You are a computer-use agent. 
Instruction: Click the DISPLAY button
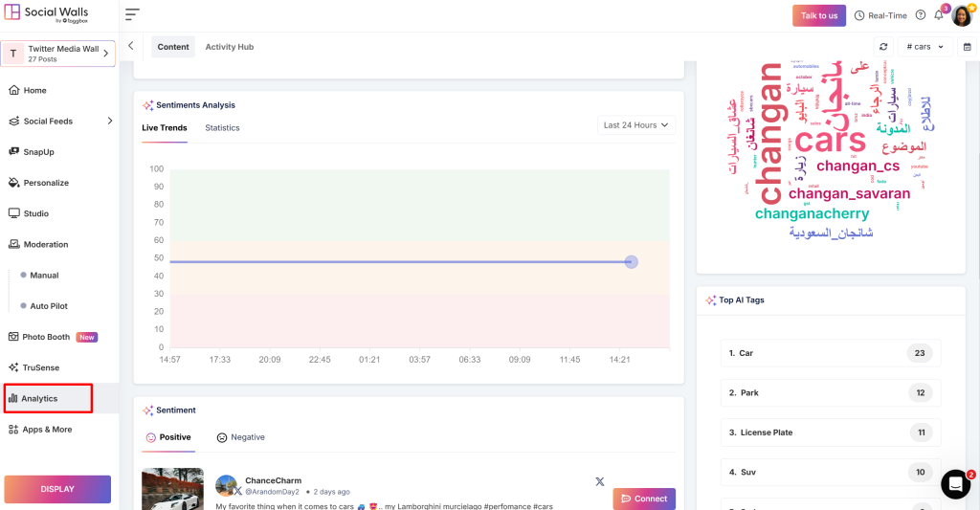(x=57, y=489)
